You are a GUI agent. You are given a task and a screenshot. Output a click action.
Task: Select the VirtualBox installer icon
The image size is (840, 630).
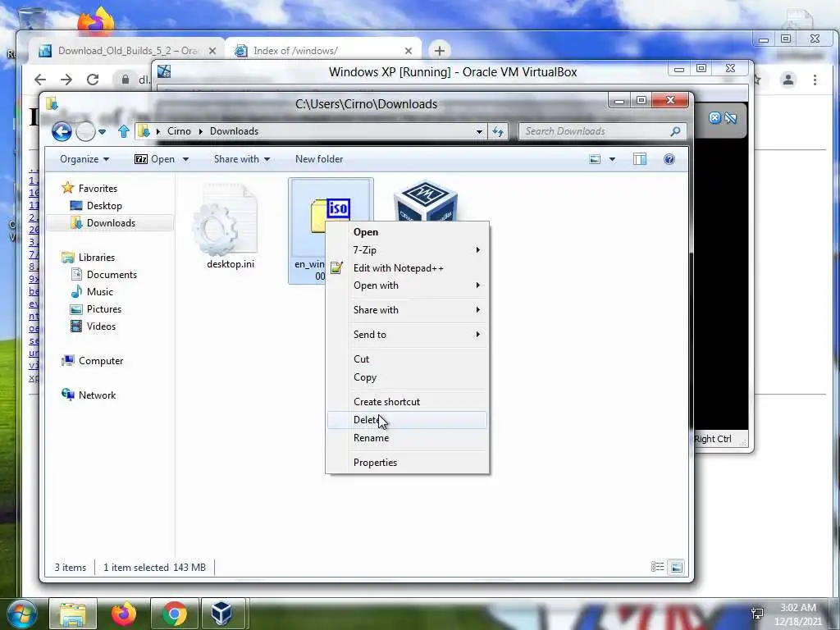tap(426, 200)
